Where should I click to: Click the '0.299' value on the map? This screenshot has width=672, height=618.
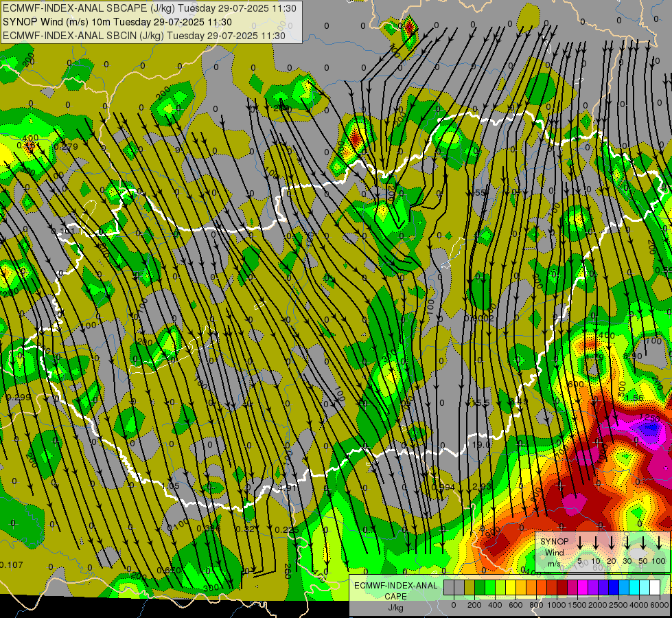click(19, 397)
